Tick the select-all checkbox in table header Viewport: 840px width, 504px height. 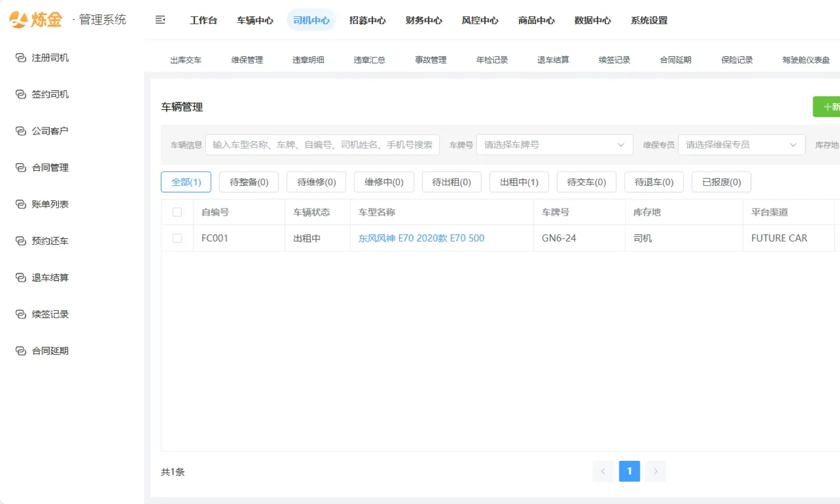click(x=177, y=212)
